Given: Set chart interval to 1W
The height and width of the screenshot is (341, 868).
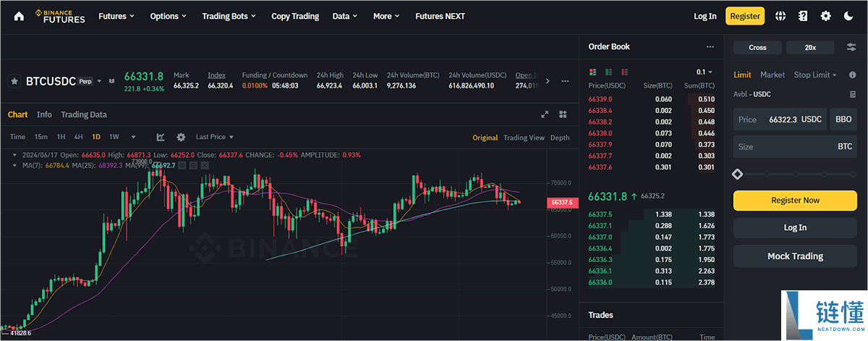Looking at the screenshot, I should pyautogui.click(x=114, y=137).
